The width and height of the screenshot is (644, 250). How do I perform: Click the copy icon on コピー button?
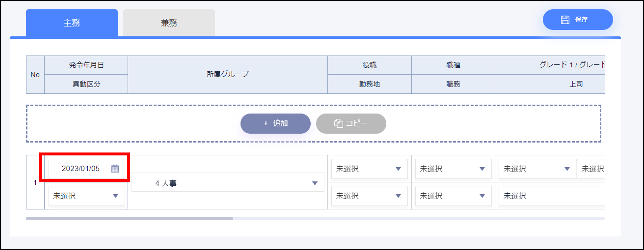point(339,123)
